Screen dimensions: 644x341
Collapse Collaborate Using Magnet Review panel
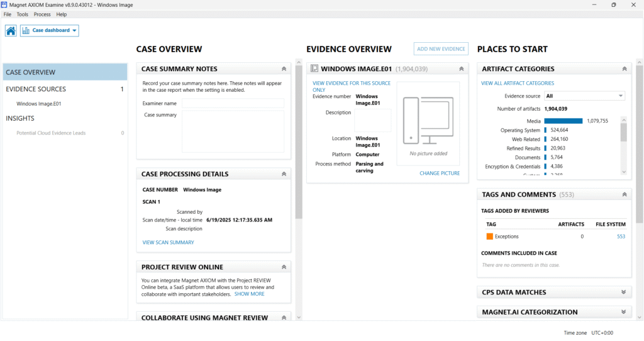click(284, 318)
